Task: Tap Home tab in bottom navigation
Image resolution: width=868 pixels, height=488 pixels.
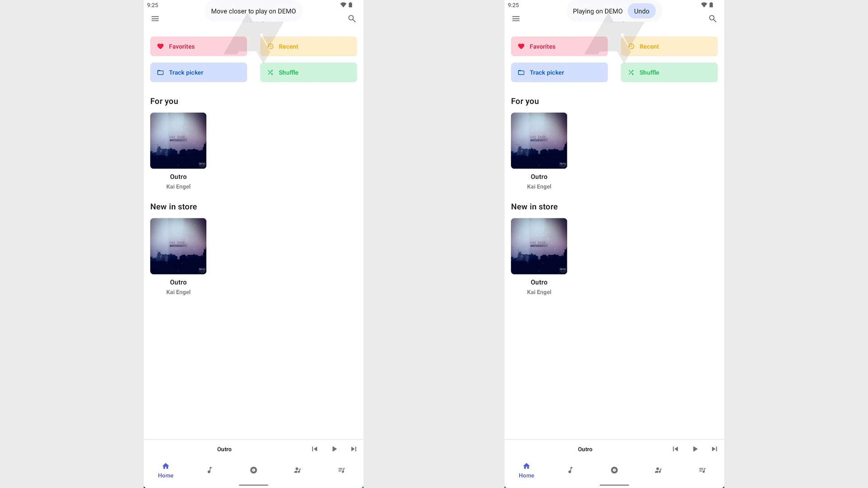Action: tap(165, 470)
